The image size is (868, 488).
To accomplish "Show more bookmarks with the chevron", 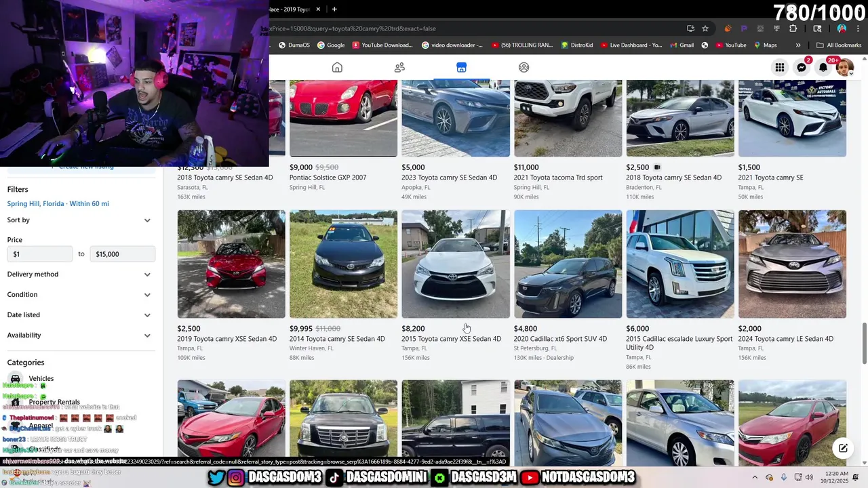I will [x=798, y=45].
